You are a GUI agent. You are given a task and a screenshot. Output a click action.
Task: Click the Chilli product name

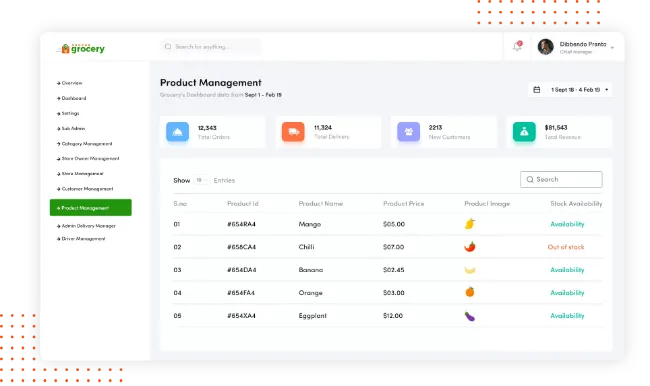tap(306, 247)
